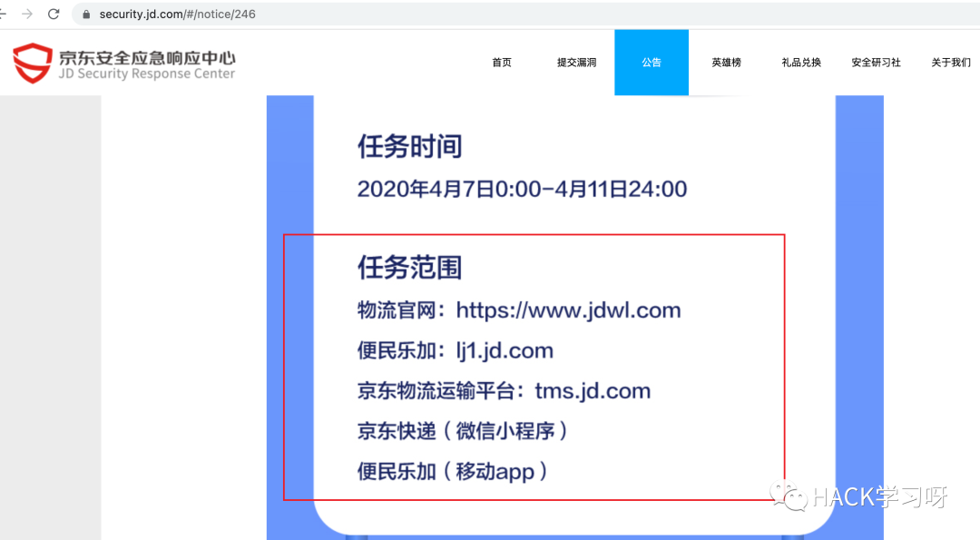Click the 京东快递（微信小程序）line

pos(463,431)
